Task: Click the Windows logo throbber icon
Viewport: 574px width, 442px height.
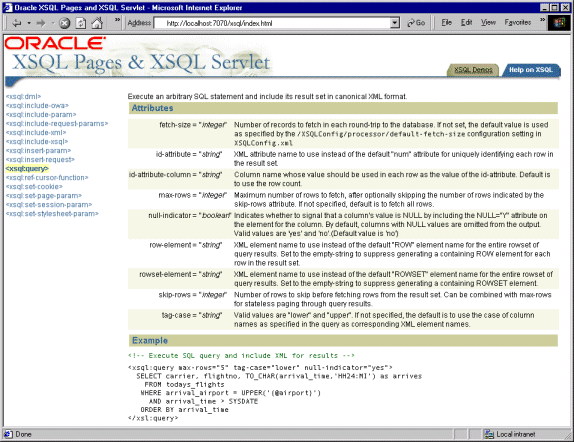Action: [559, 23]
